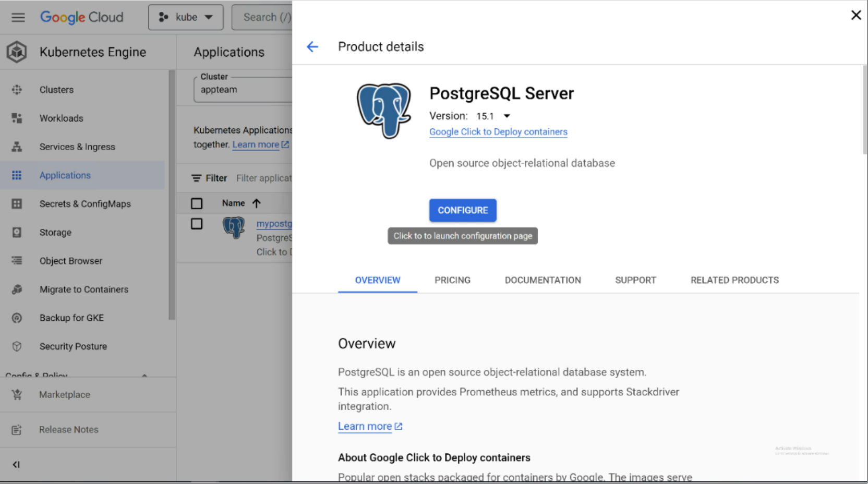868x484 pixels.
Task: Click the Storage sidebar icon
Action: (17, 233)
